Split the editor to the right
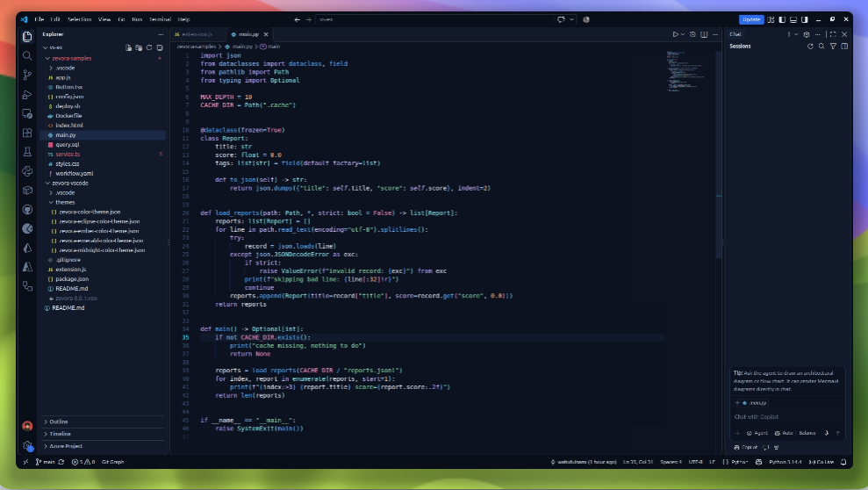 (x=704, y=34)
